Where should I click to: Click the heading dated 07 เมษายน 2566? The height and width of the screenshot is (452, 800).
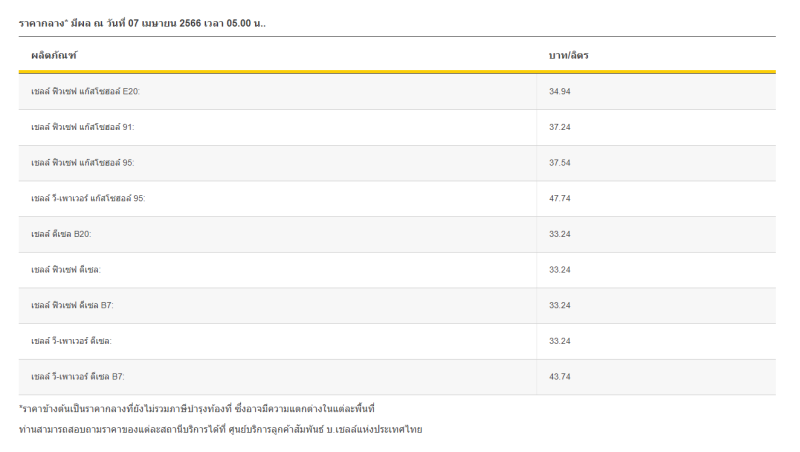click(142, 23)
